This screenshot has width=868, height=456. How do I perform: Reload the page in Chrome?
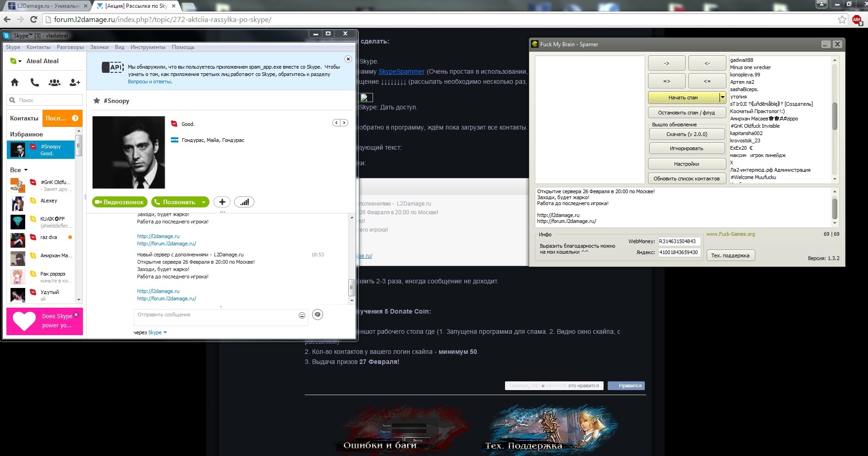click(33, 19)
